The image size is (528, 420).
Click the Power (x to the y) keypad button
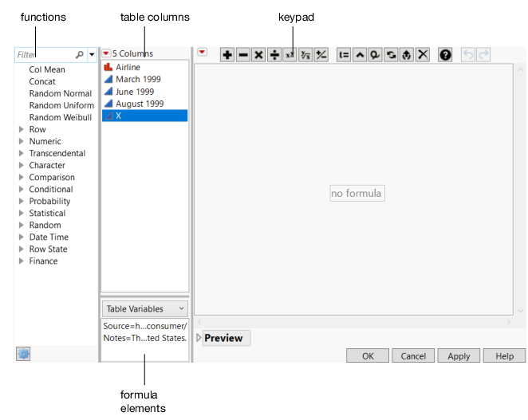click(290, 54)
